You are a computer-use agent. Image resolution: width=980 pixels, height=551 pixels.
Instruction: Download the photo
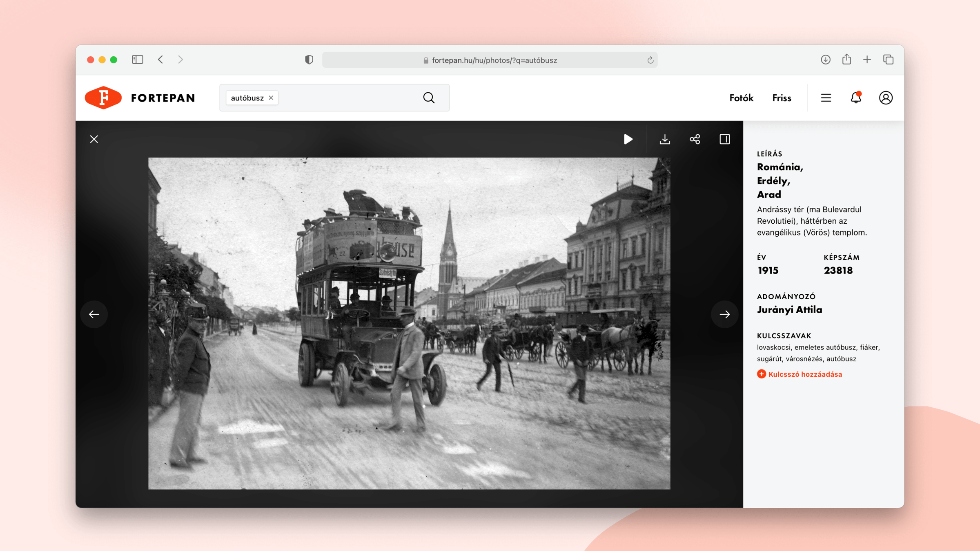(x=664, y=139)
